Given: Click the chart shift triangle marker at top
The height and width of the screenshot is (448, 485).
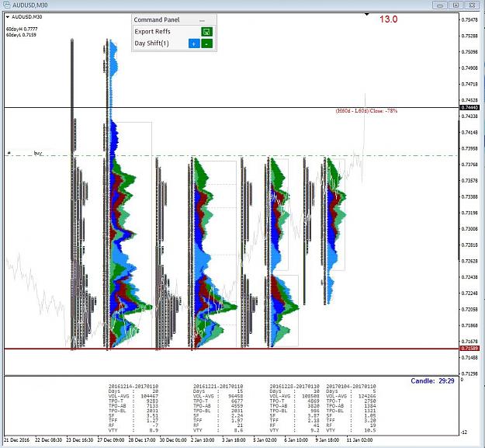Looking at the screenshot, I should (x=367, y=14).
